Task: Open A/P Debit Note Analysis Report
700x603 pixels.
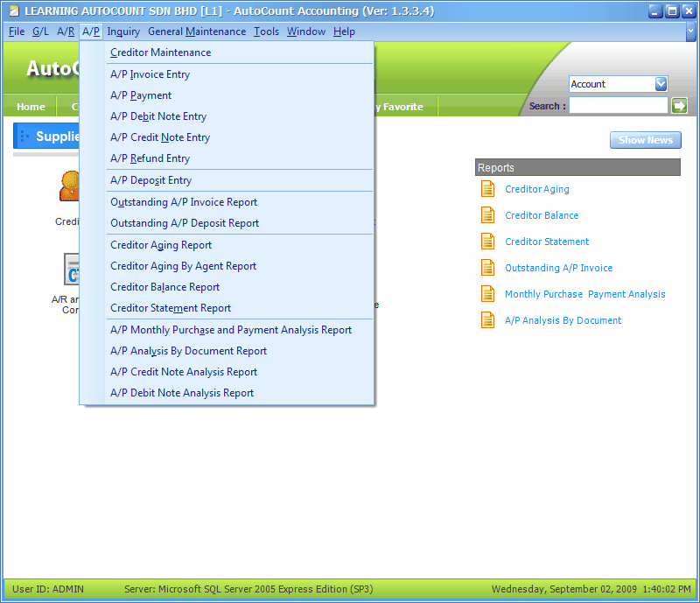Action: 240,393
